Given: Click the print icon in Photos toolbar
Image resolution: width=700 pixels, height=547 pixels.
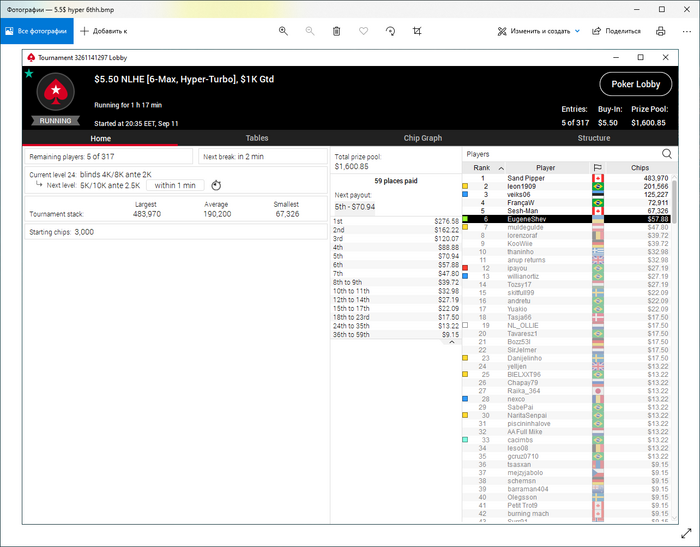Looking at the screenshot, I should 660,31.
